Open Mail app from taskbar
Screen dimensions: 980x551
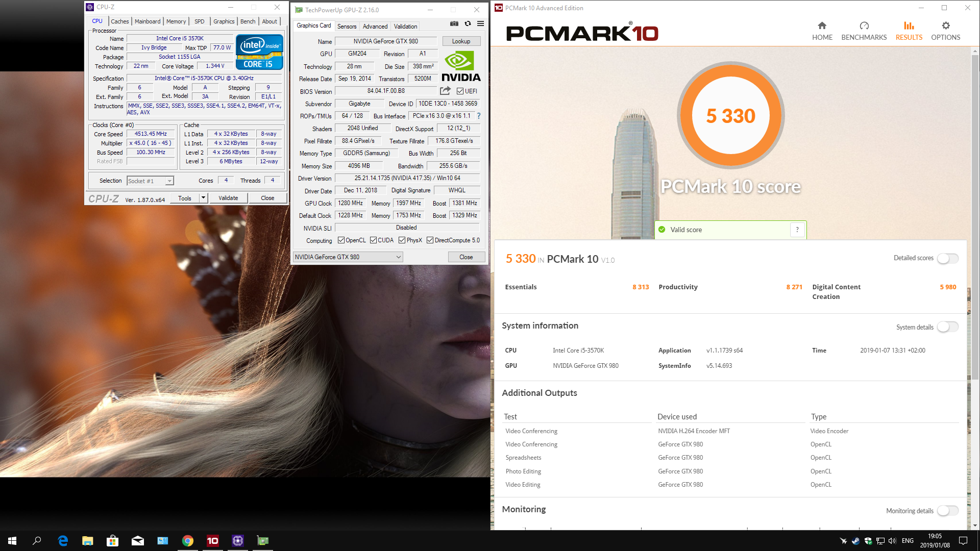point(137,541)
